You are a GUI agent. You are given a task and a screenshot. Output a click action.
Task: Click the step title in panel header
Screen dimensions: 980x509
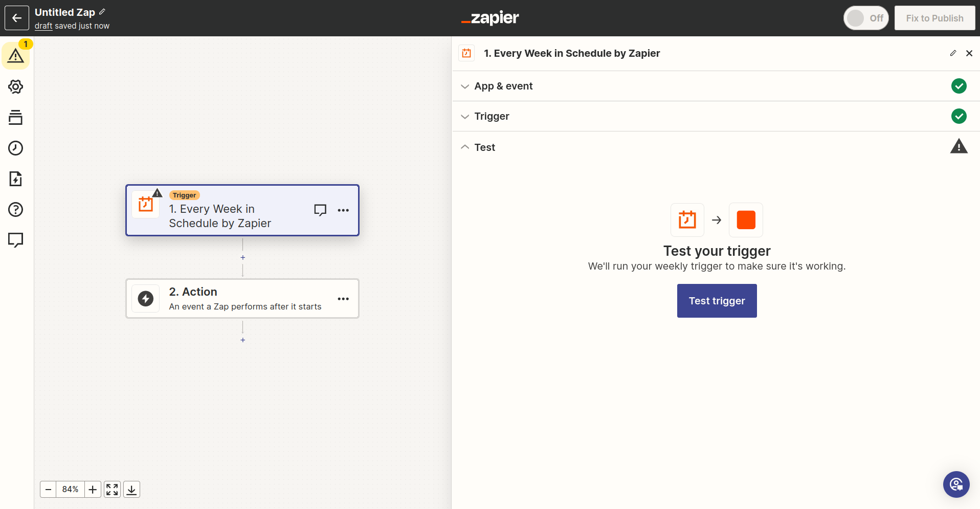coord(572,53)
